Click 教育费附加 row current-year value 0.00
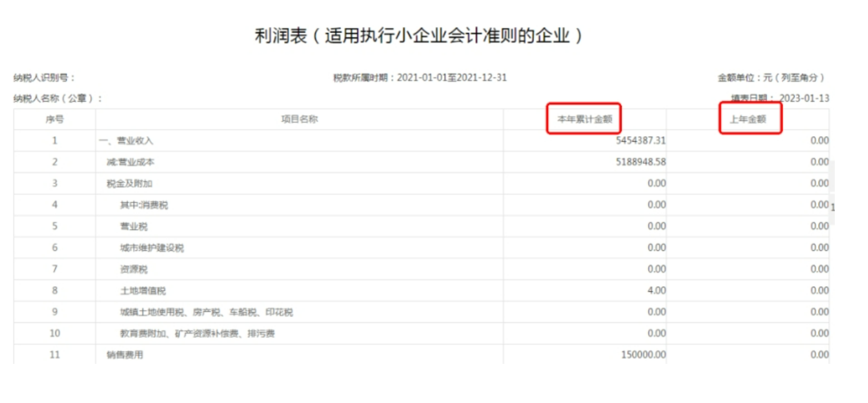 coord(656,333)
